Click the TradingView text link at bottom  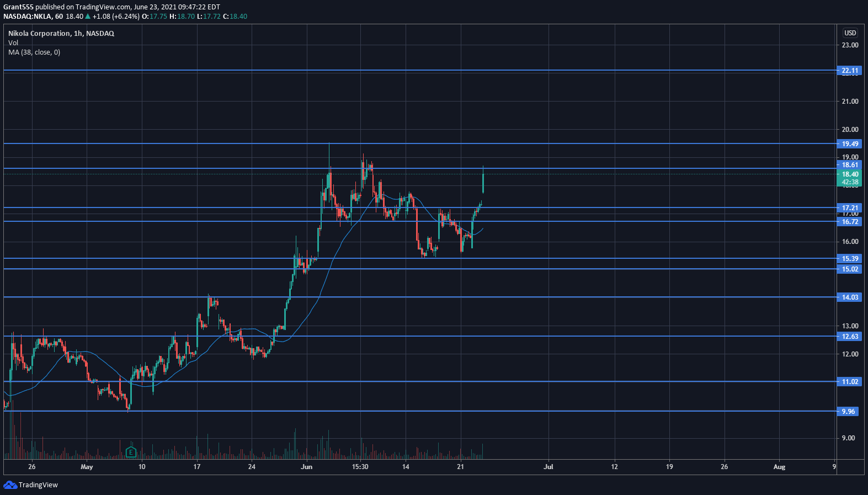(38, 485)
